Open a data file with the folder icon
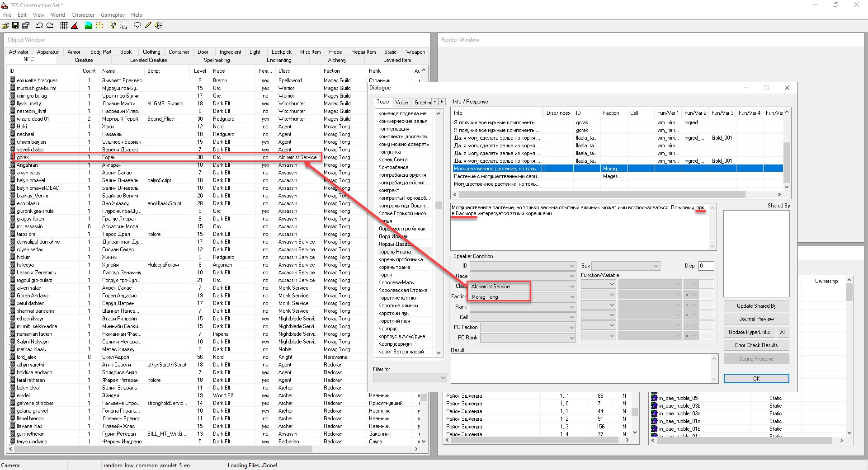The height and width of the screenshot is (470, 868). (x=5, y=25)
